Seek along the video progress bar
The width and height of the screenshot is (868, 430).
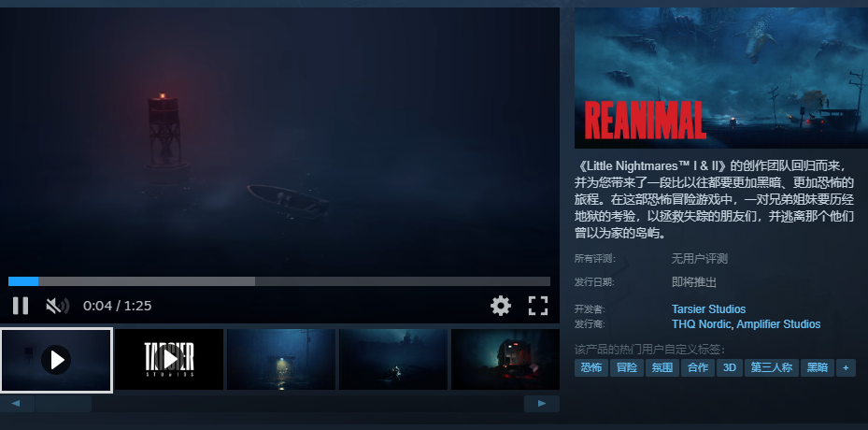point(279,281)
